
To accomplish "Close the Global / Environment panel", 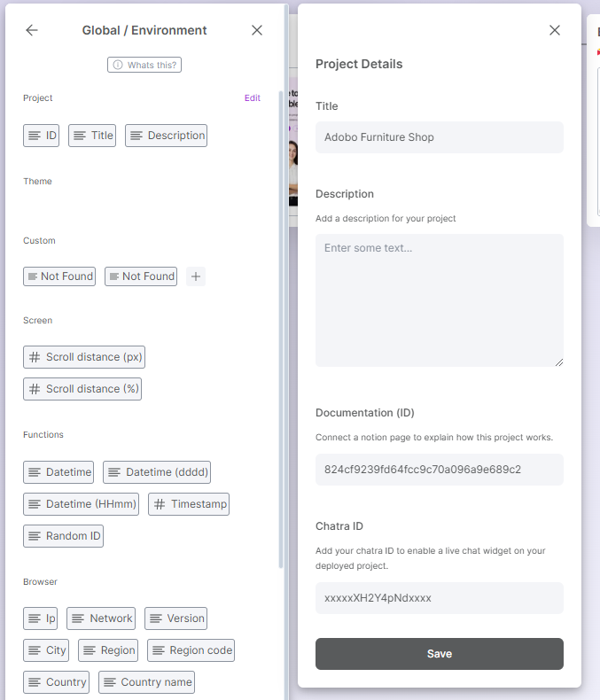I will click(x=257, y=30).
